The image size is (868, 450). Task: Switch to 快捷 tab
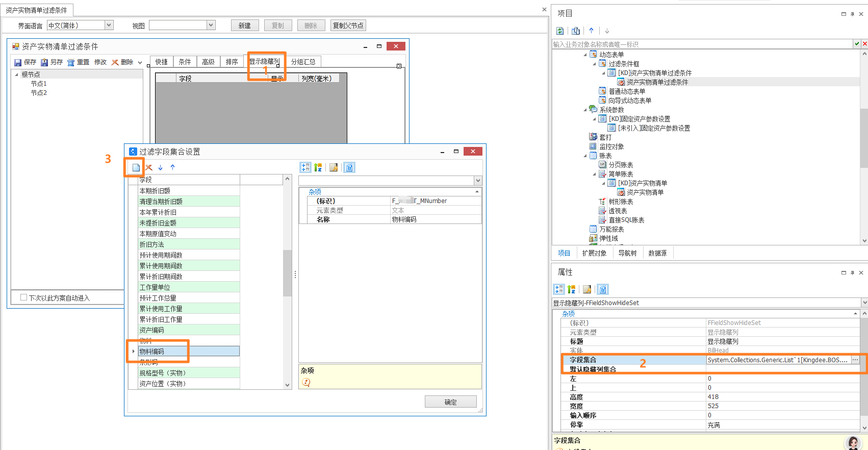[162, 62]
